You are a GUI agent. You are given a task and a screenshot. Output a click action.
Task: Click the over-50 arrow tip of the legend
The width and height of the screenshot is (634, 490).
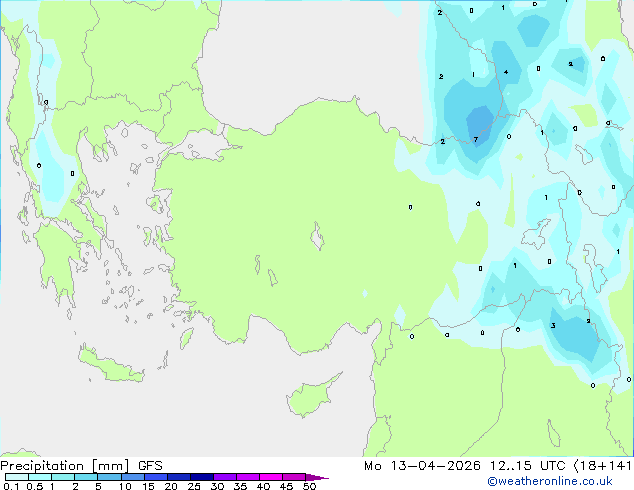(317, 477)
